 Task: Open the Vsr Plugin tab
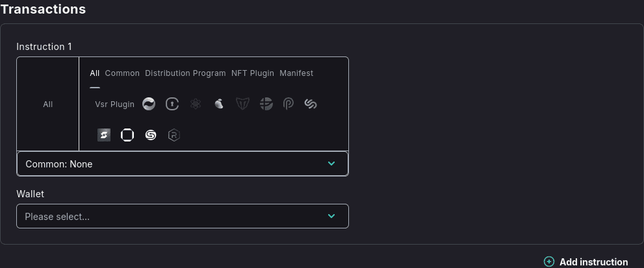pyautogui.click(x=114, y=104)
